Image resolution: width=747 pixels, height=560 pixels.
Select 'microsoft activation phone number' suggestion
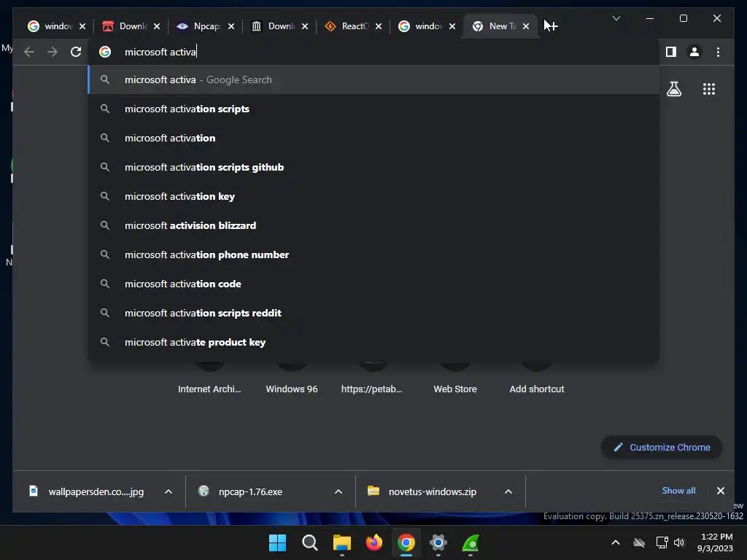pos(374,254)
